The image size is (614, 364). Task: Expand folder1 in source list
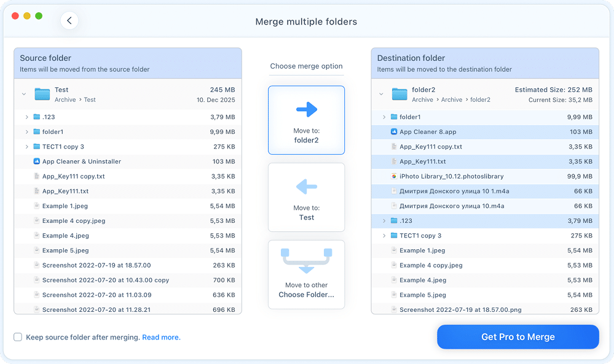(x=26, y=132)
